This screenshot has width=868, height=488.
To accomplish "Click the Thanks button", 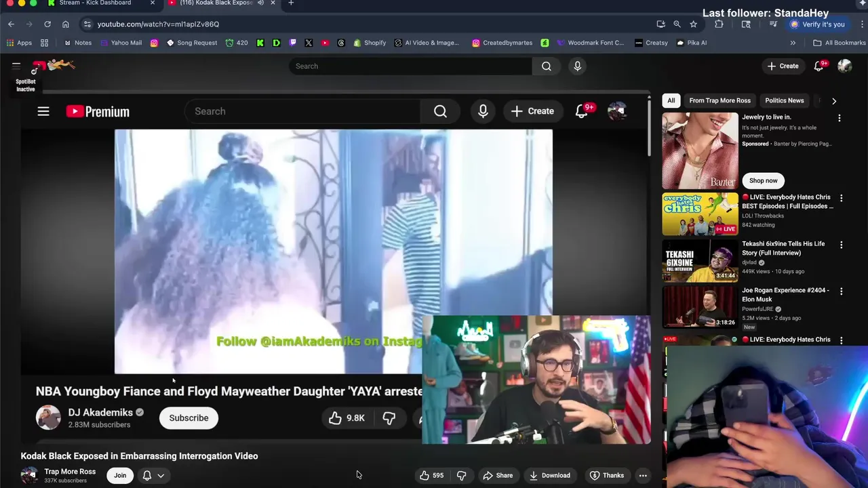I will click(x=606, y=475).
